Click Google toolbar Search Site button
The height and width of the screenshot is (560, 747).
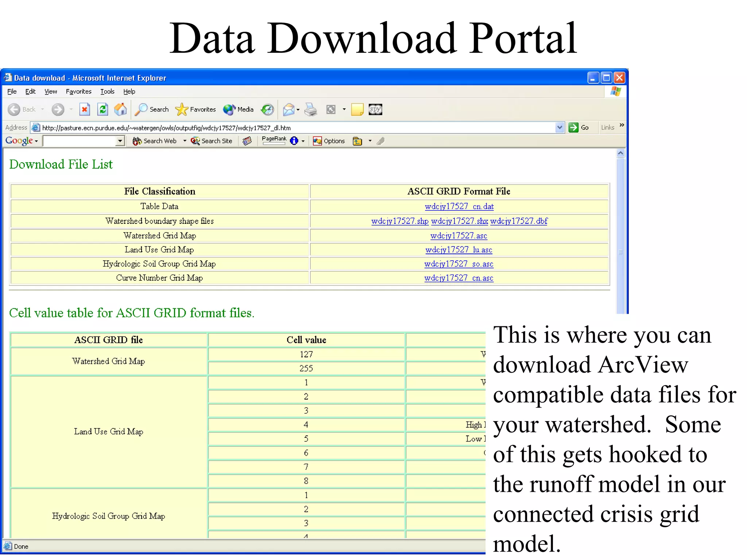tap(212, 141)
